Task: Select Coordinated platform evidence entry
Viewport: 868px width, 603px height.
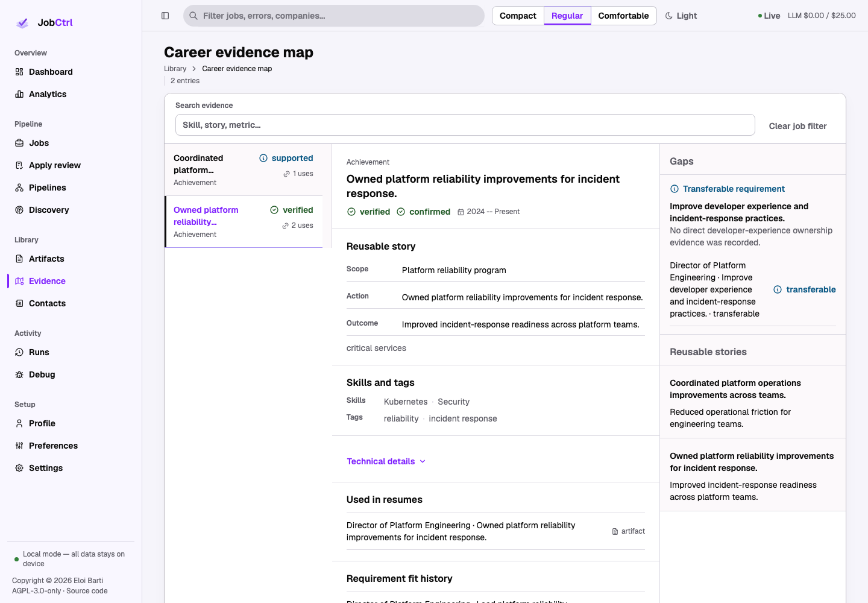Action: [244, 170]
